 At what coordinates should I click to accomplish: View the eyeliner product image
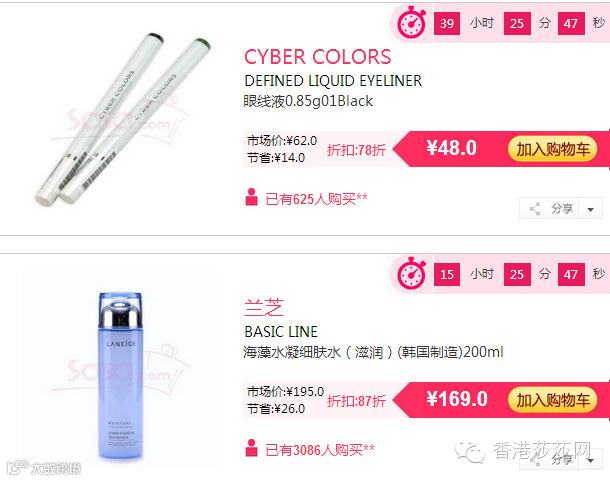click(121, 119)
